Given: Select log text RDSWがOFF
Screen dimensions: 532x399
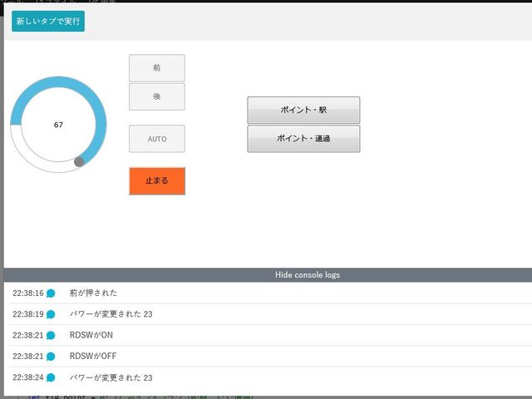Looking at the screenshot, I should [93, 356].
